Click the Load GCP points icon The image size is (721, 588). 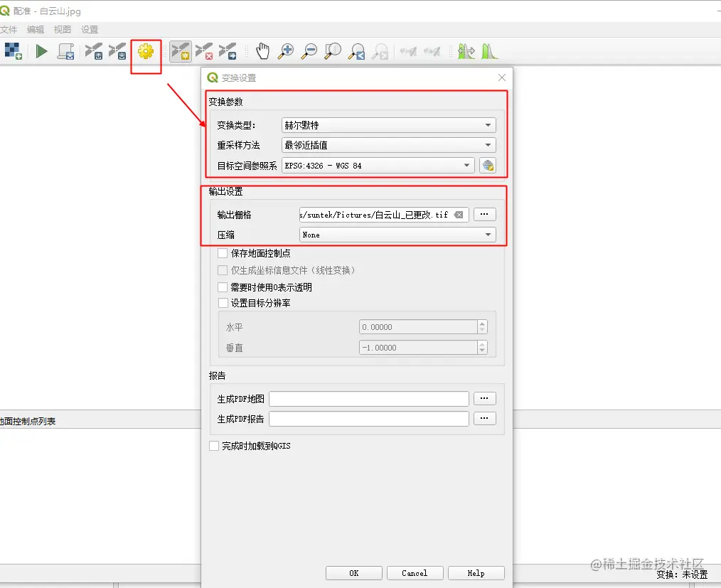point(94,51)
